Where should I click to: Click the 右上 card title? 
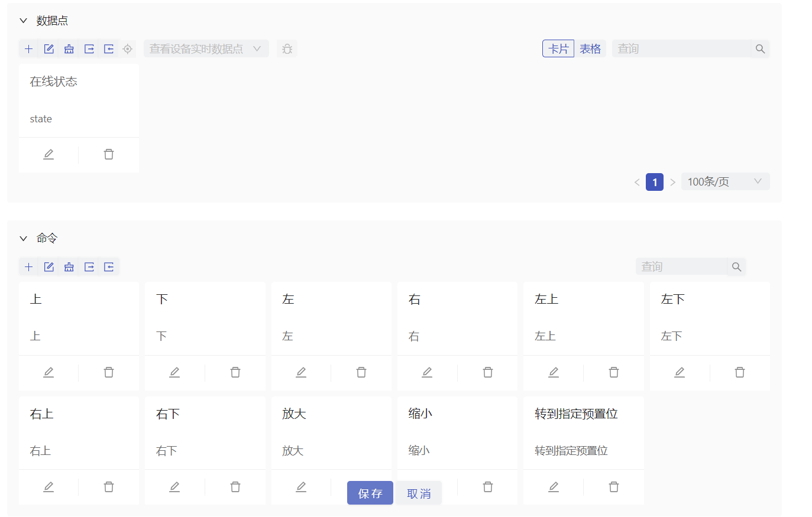click(x=41, y=414)
